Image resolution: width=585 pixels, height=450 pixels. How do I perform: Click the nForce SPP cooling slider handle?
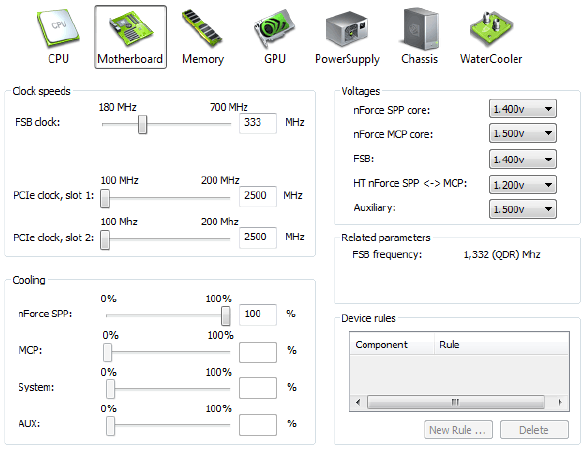tap(225, 316)
